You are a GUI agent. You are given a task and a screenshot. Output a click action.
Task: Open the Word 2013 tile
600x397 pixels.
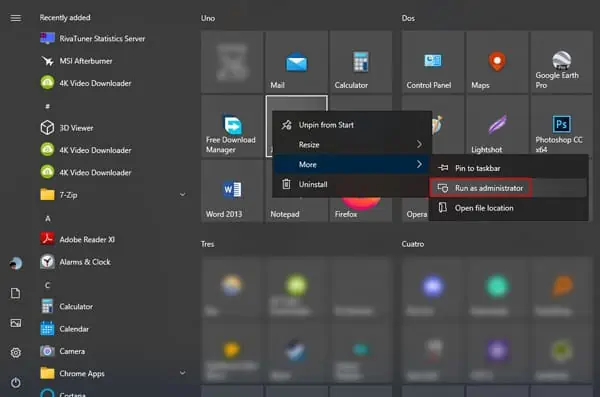pyautogui.click(x=232, y=191)
